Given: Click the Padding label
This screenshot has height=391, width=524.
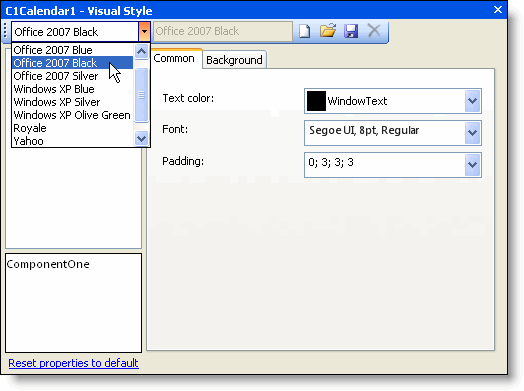Looking at the screenshot, I should [183, 161].
